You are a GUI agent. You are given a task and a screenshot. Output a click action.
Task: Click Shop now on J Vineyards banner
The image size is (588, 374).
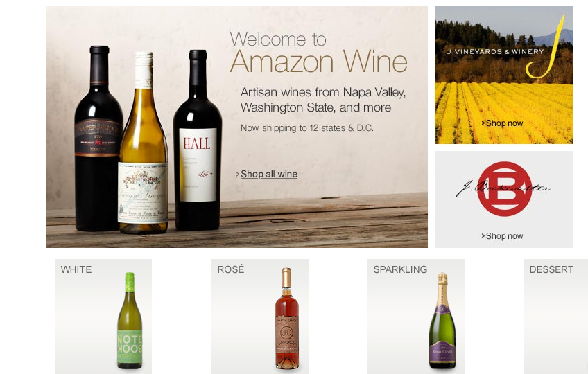[504, 123]
